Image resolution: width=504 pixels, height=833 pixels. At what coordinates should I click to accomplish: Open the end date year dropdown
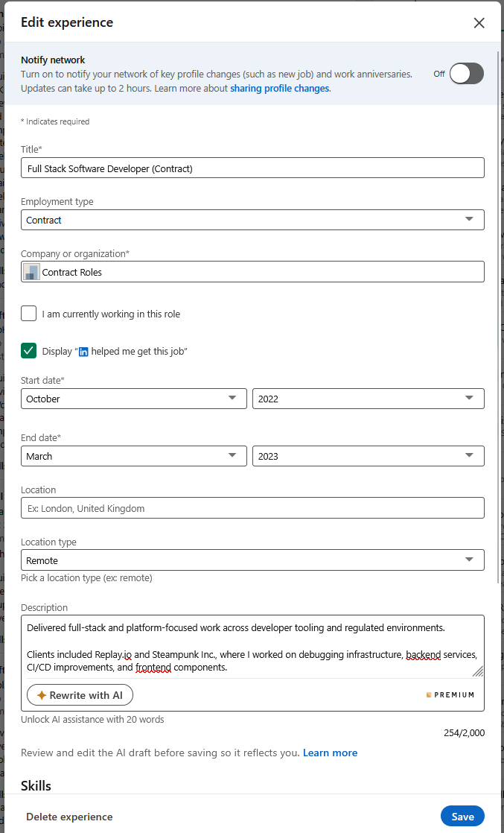pyautogui.click(x=369, y=456)
